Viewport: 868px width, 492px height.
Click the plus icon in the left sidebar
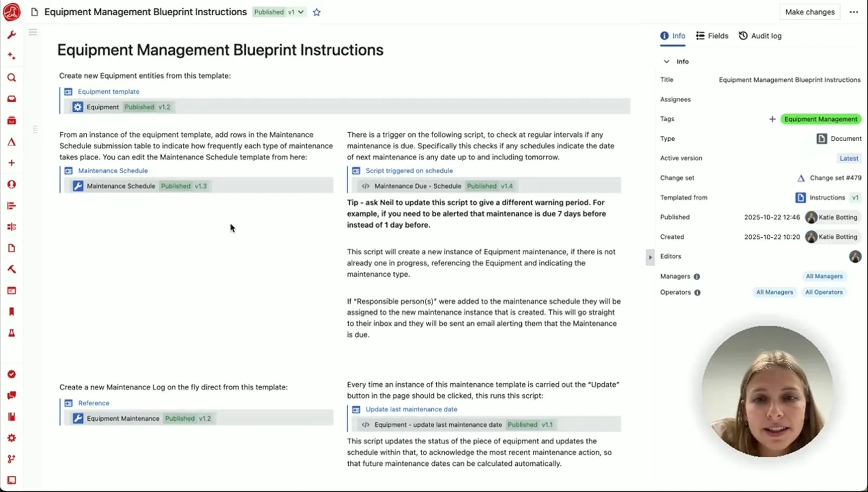pos(11,163)
